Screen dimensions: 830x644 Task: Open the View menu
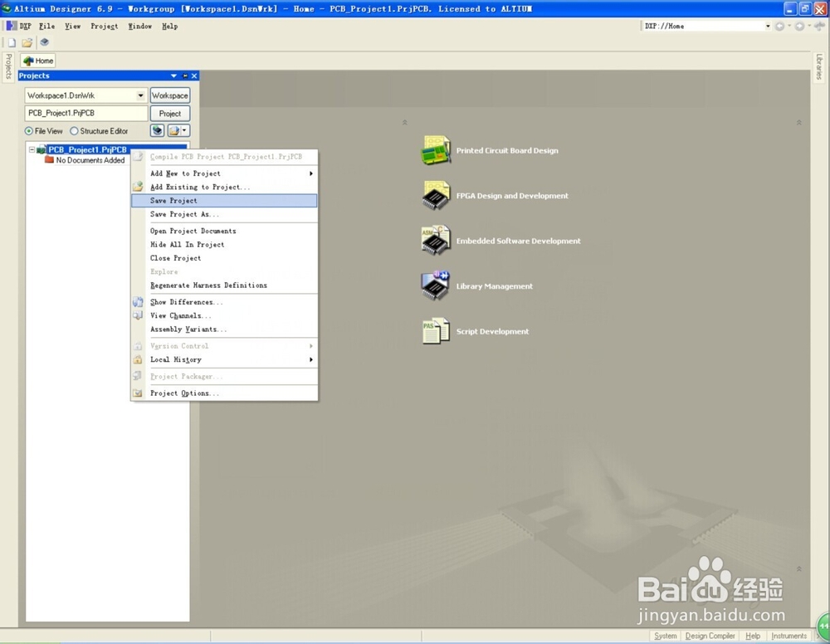pos(72,26)
